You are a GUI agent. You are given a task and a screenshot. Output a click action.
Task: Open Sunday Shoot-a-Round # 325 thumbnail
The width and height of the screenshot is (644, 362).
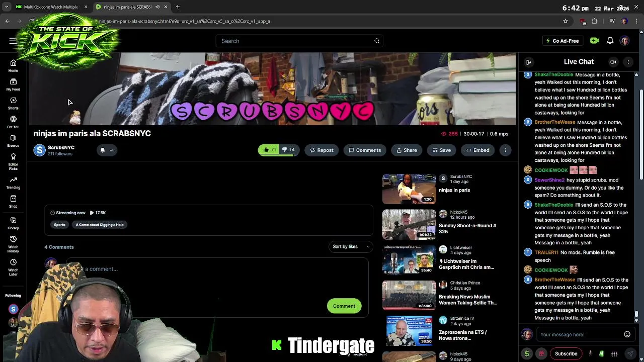(409, 224)
